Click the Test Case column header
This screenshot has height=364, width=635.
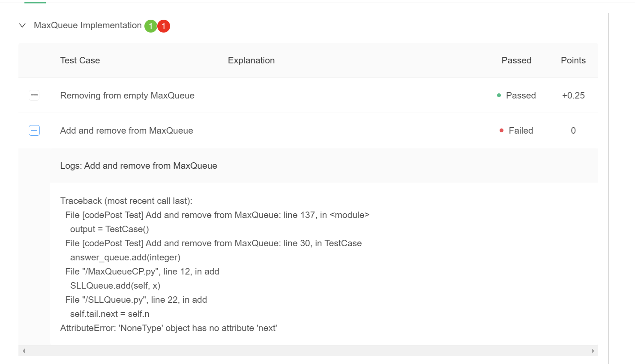point(80,60)
